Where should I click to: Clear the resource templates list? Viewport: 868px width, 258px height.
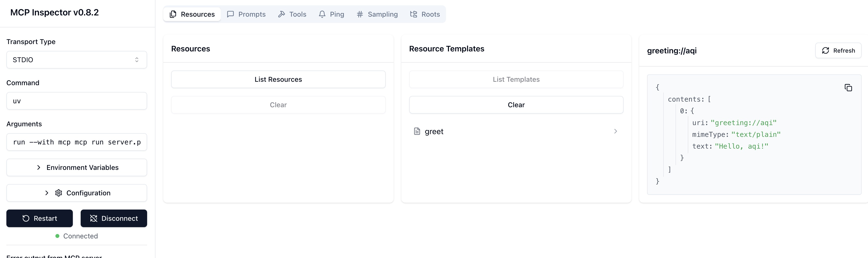pos(516,105)
